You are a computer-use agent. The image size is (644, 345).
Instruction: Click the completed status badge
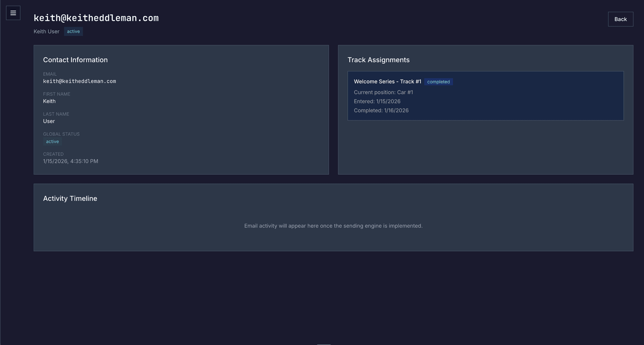[x=438, y=82]
